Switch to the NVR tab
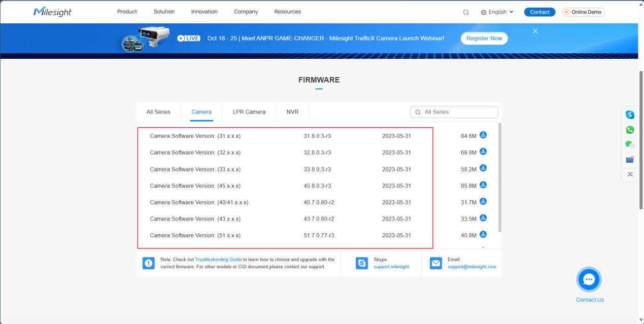The width and height of the screenshot is (644, 324). (293, 112)
